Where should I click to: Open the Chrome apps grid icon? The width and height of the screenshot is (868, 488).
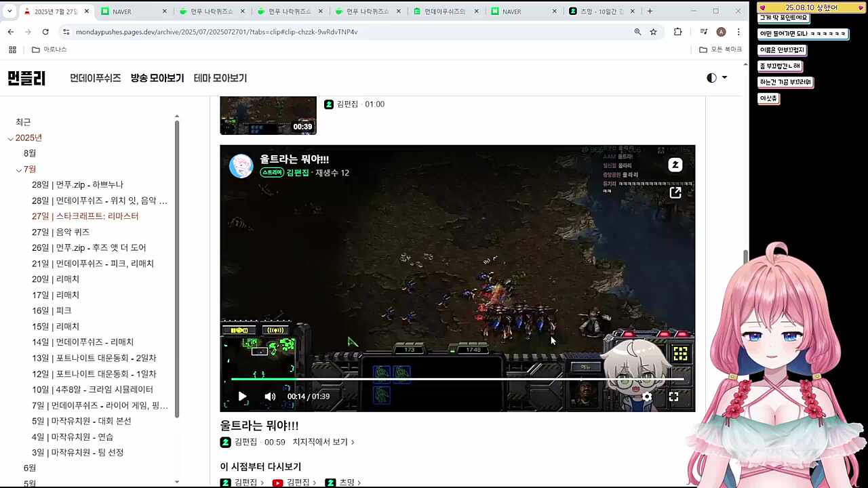(12, 49)
